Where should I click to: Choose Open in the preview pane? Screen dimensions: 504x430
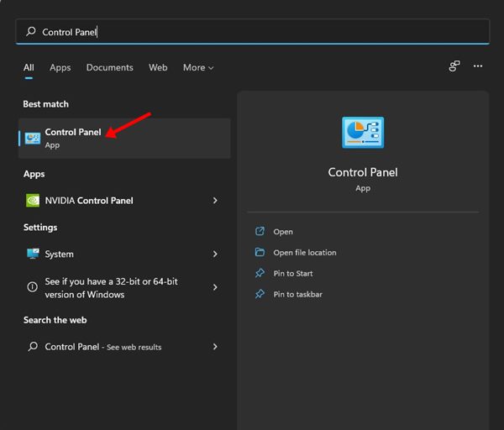[283, 232]
